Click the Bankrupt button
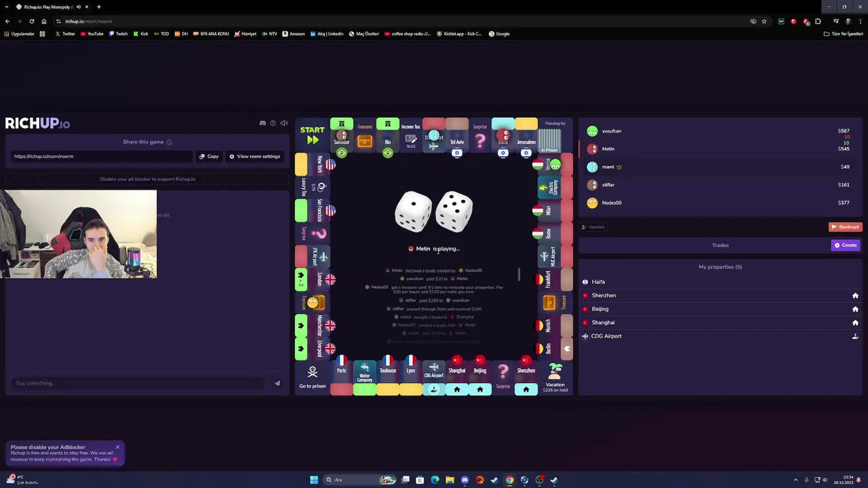The width and height of the screenshot is (868, 488). pos(845,227)
